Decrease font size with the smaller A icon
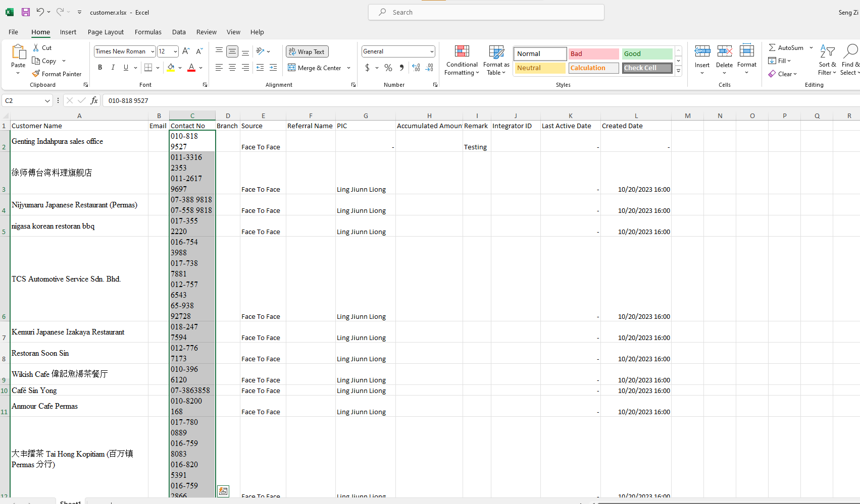The width and height of the screenshot is (860, 504). (199, 51)
